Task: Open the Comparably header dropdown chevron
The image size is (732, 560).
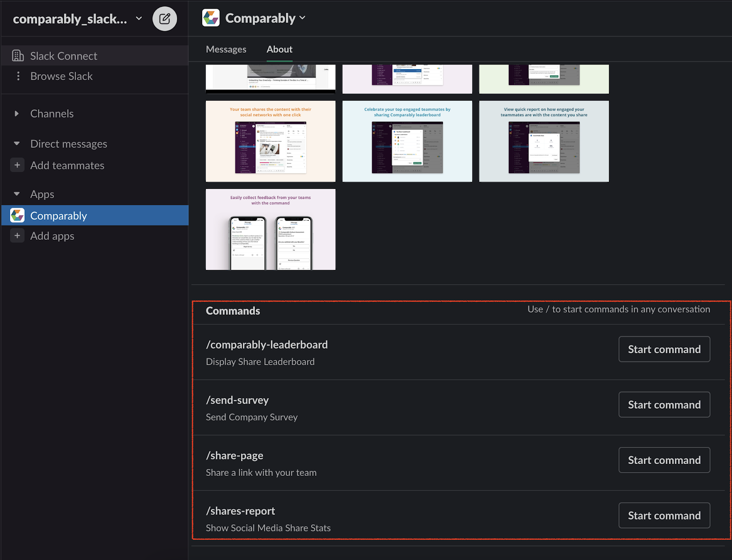Action: [x=302, y=18]
